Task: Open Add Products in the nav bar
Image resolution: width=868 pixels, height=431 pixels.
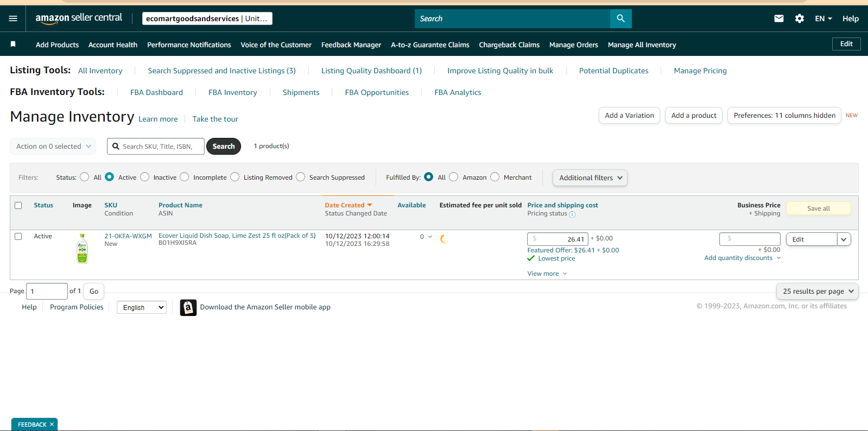Action: (57, 45)
